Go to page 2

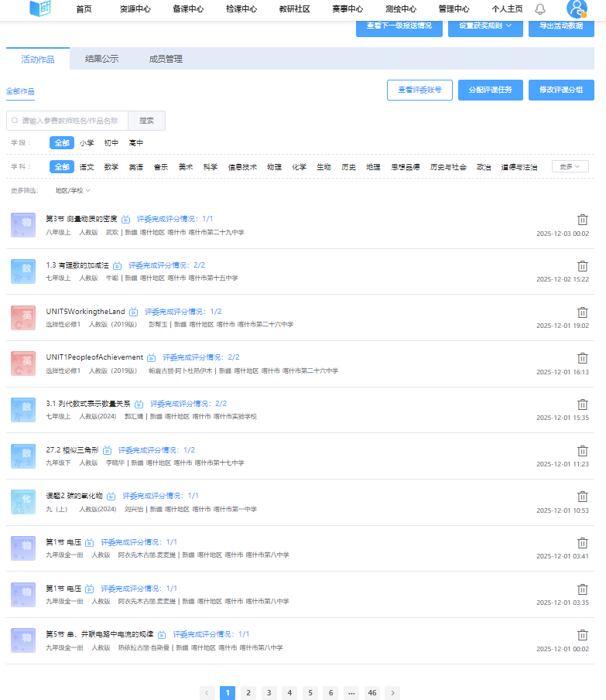click(x=248, y=693)
